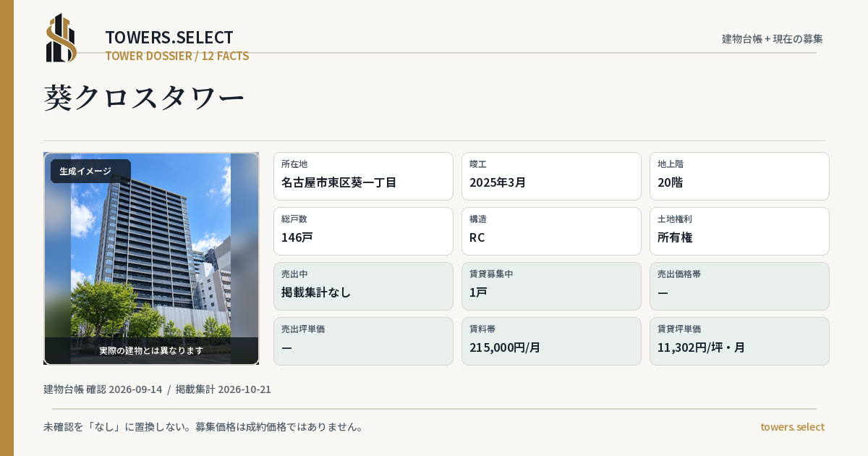This screenshot has width=868, height=456.
Task: Select the 売出価格帯 card
Action: point(739,286)
